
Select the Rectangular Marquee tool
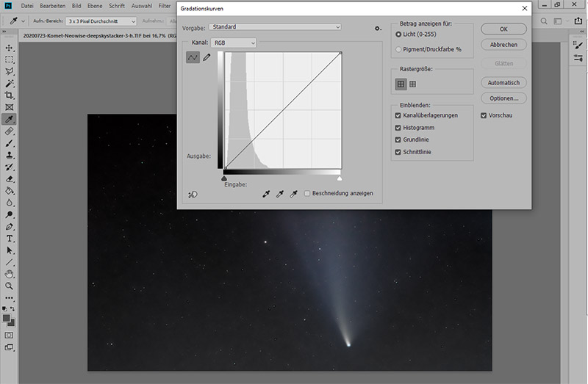(x=10, y=59)
